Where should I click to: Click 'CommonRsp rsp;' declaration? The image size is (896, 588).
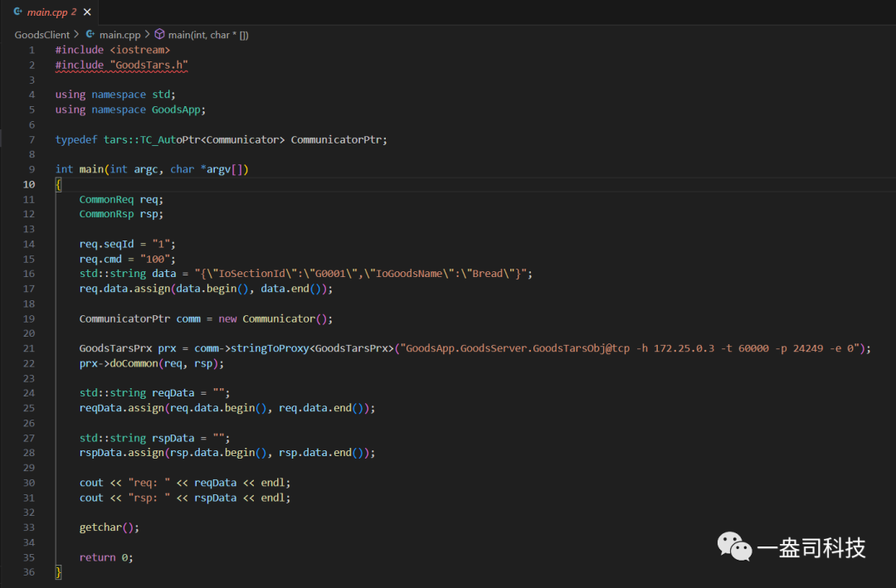pos(121,214)
